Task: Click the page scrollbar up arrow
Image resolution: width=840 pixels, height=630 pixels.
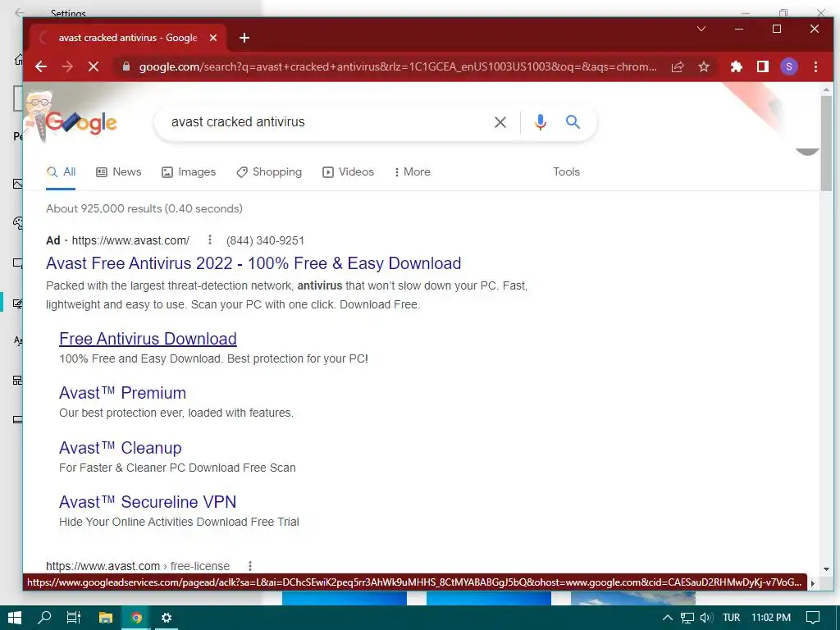Action: [826, 89]
